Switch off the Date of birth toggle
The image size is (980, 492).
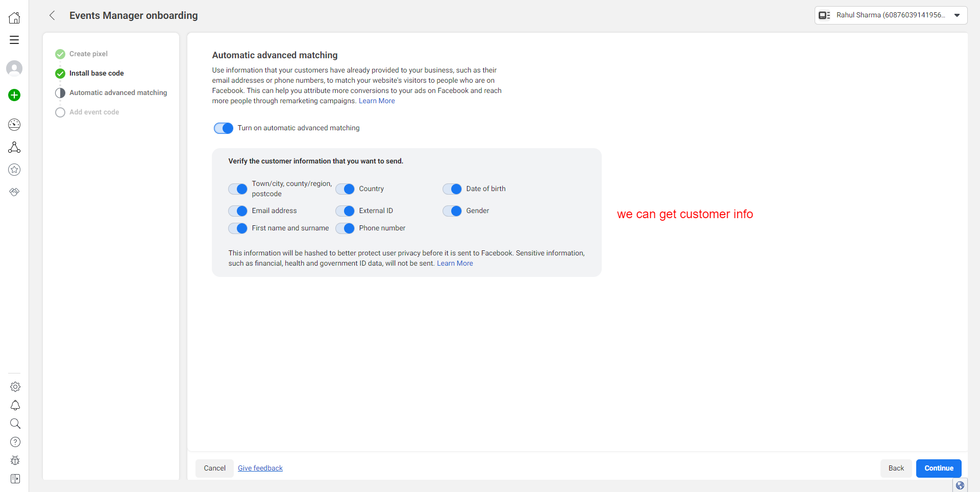point(452,189)
